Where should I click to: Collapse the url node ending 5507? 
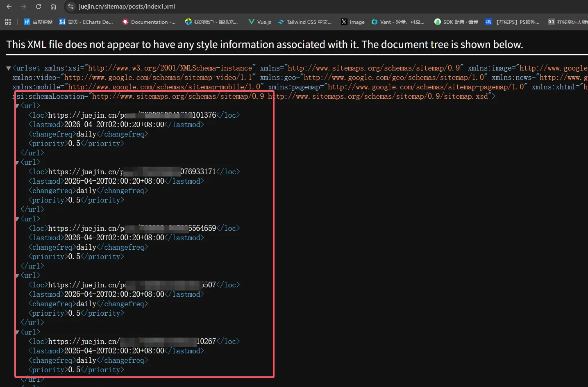click(17, 275)
